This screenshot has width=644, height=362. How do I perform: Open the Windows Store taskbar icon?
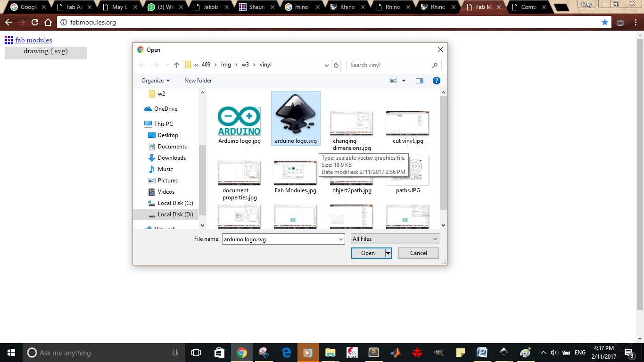pos(219,353)
